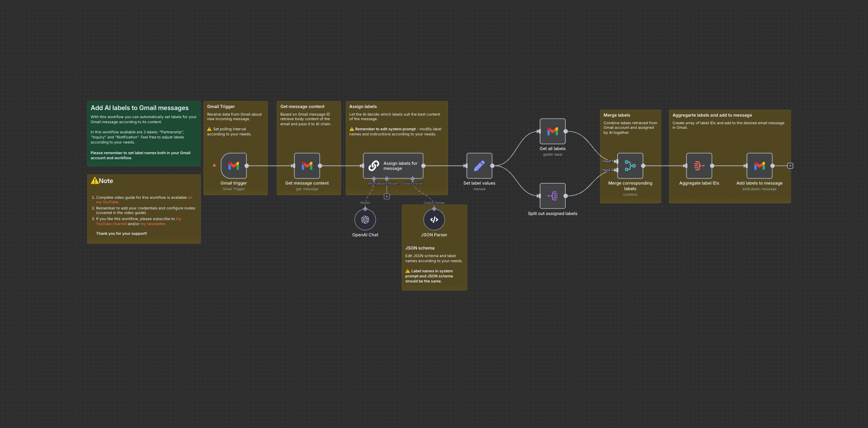The height and width of the screenshot is (428, 868).
Task: Click the Merge labels sticky note heading
Action: click(616, 115)
